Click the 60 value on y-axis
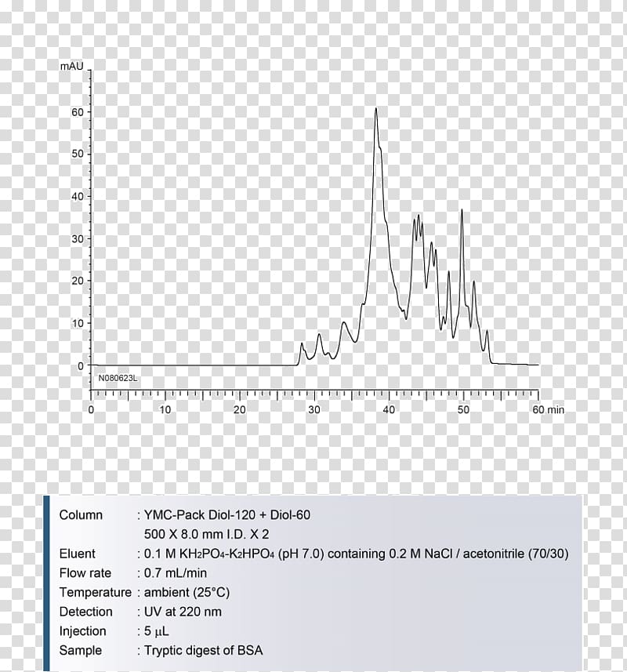The height and width of the screenshot is (672, 627). [78, 112]
